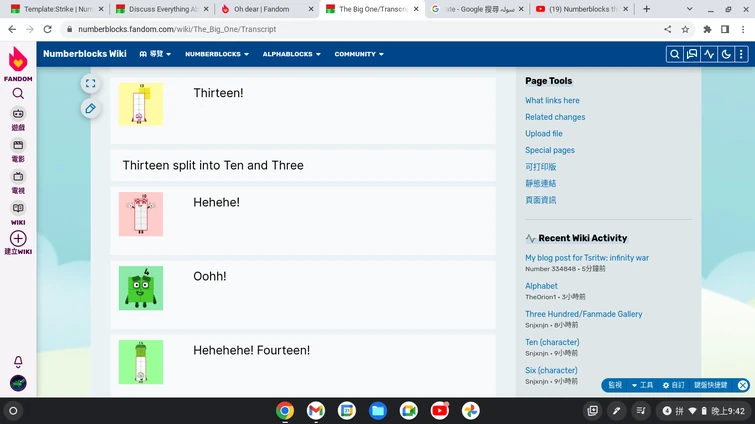Open the 工具 dropdown in bottom toolbar
This screenshot has width=755, height=424.
pyautogui.click(x=642, y=385)
